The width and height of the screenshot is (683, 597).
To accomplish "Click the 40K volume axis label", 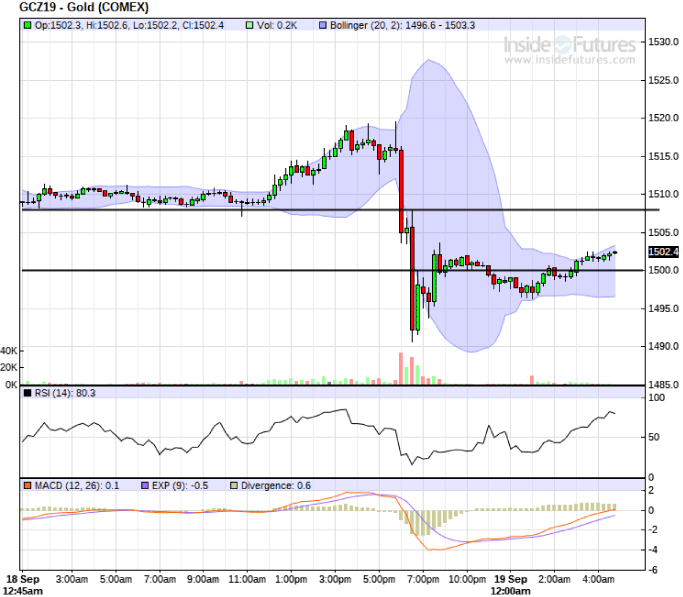I will (x=9, y=352).
